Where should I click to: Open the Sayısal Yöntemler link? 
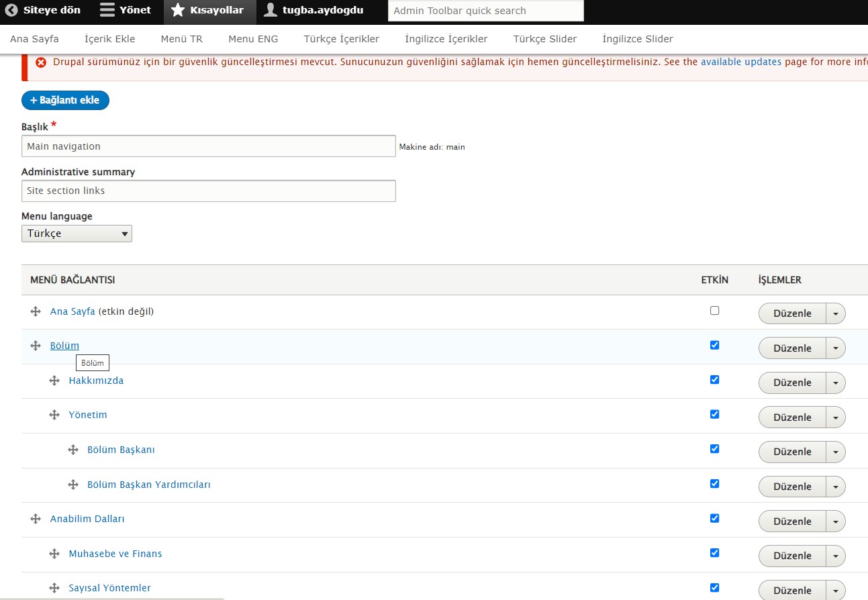point(109,588)
